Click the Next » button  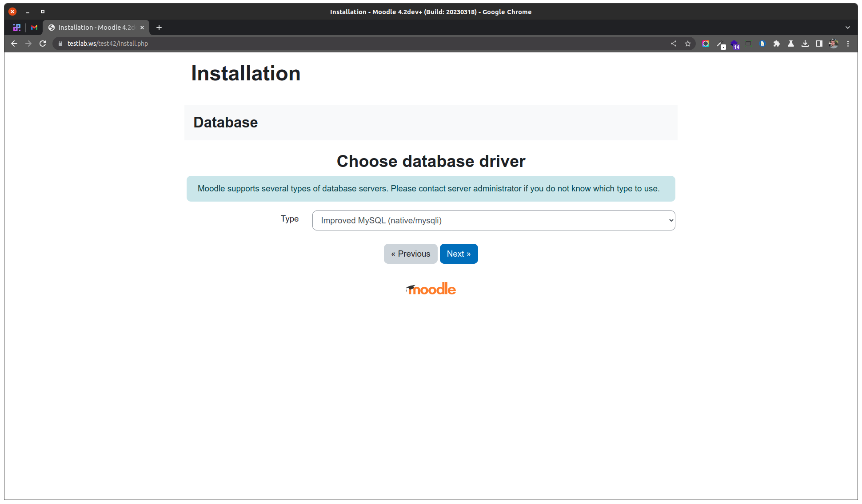(459, 254)
